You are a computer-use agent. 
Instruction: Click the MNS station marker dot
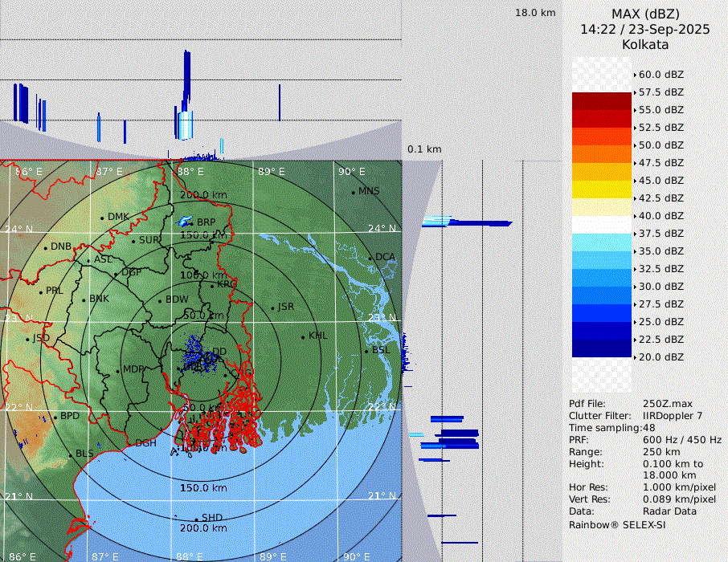pyautogui.click(x=353, y=193)
